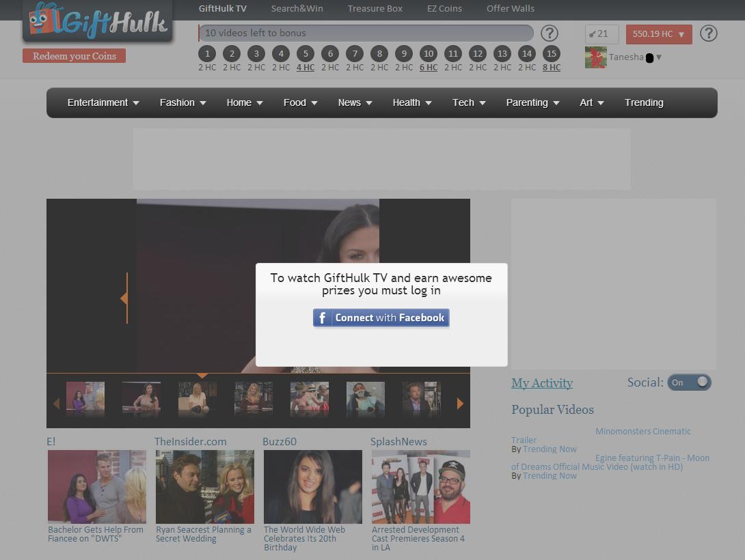The image size is (745, 560).
Task: Open the Search&Win tab
Action: coord(297,9)
